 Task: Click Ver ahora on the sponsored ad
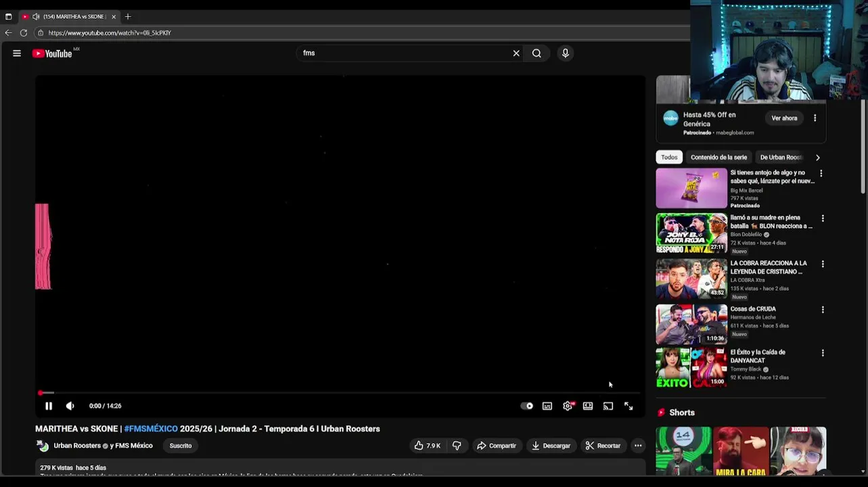pyautogui.click(x=784, y=118)
